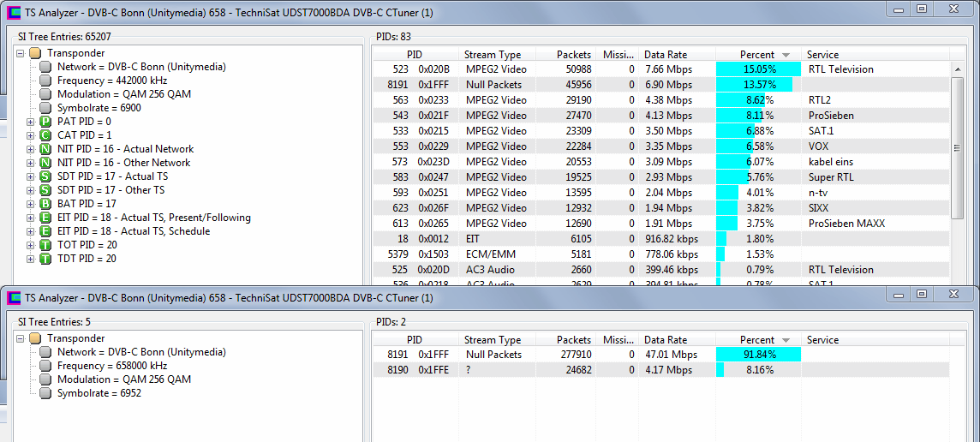Click the E icon for EIT Schedule
Image resolution: width=980 pixels, height=442 pixels.
point(45,231)
